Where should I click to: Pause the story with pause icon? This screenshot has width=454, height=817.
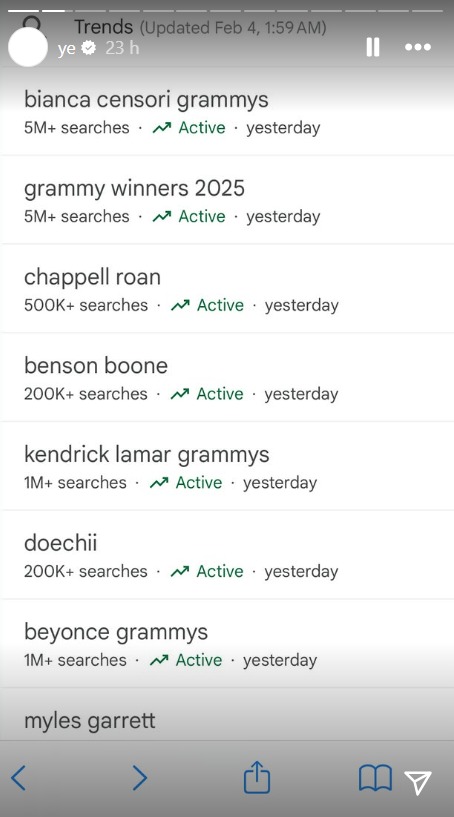click(x=373, y=47)
